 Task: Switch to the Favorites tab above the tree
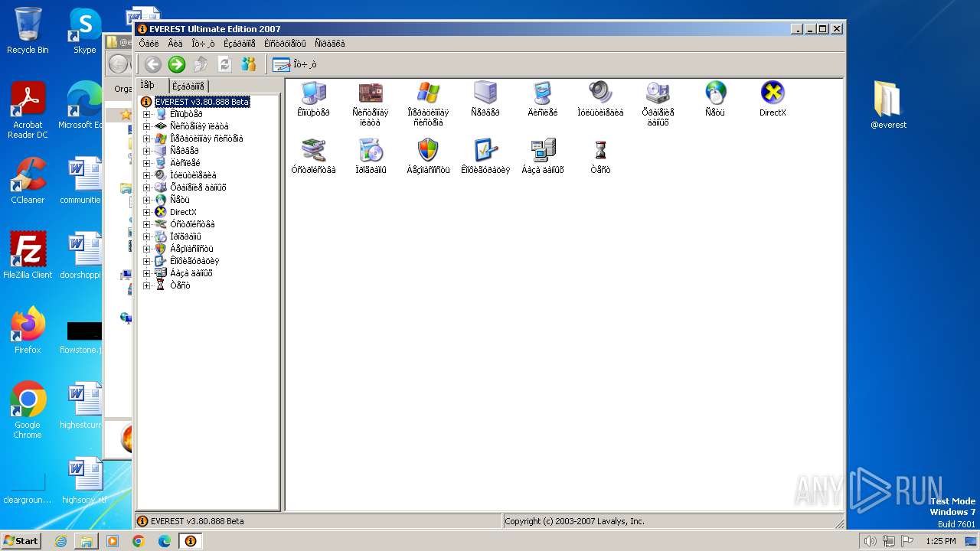[188, 86]
